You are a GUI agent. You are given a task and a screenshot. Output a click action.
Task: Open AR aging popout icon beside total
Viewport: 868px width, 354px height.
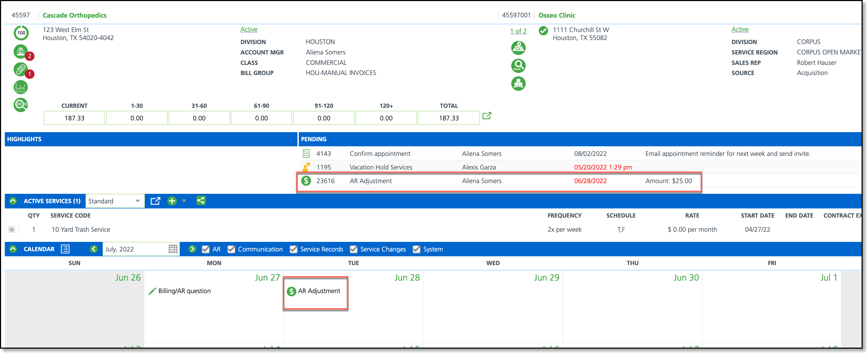click(x=487, y=116)
